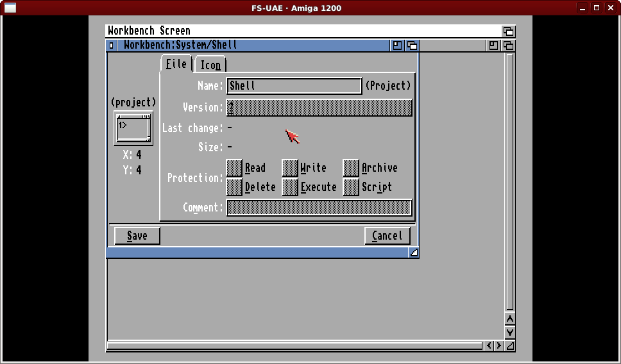Click the background window's zoom gadget
The image size is (621, 364).
click(493, 45)
